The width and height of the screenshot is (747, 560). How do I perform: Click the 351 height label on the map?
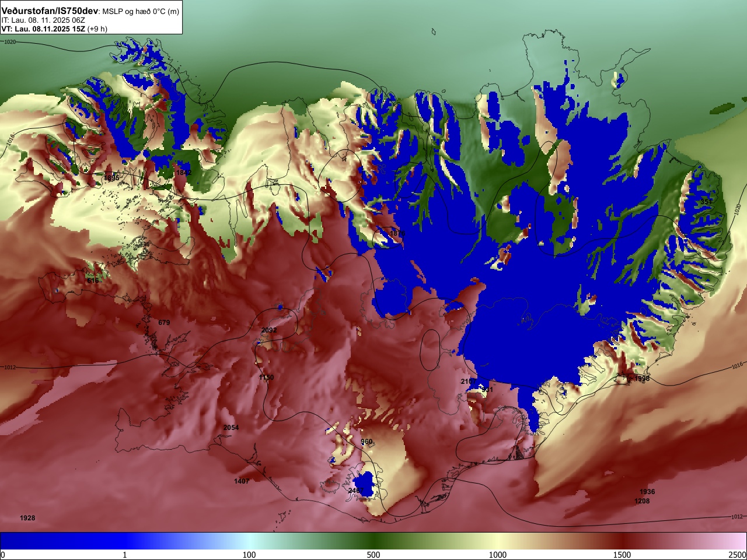point(706,201)
